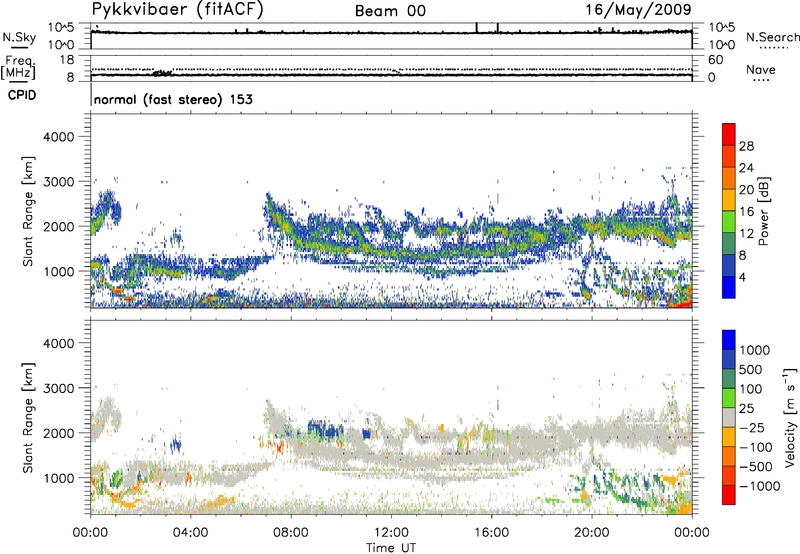
Task: Click the 60 tick on Nave axis
Action: click(715, 60)
